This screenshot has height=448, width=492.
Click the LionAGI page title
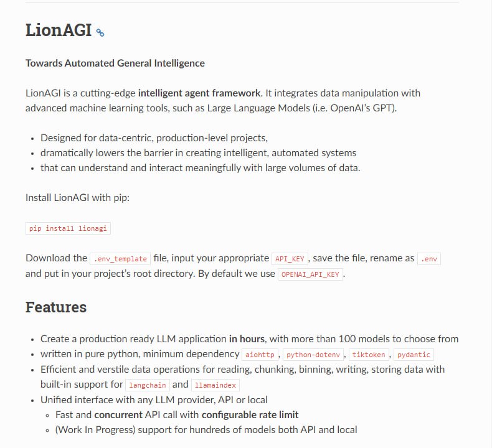[59, 30]
